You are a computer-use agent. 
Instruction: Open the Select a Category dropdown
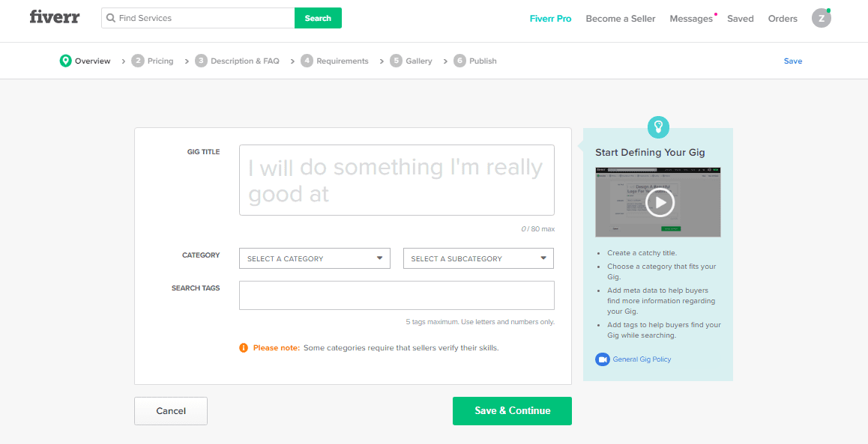click(x=314, y=258)
